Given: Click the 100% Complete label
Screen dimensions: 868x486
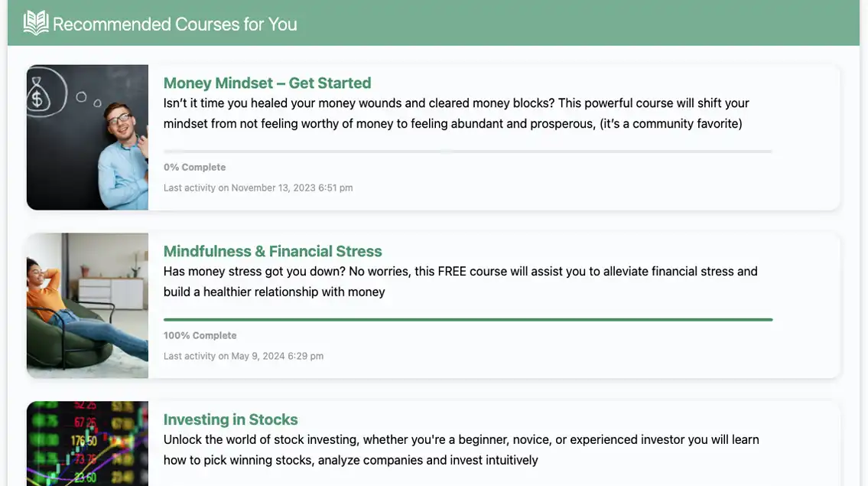Looking at the screenshot, I should point(200,335).
